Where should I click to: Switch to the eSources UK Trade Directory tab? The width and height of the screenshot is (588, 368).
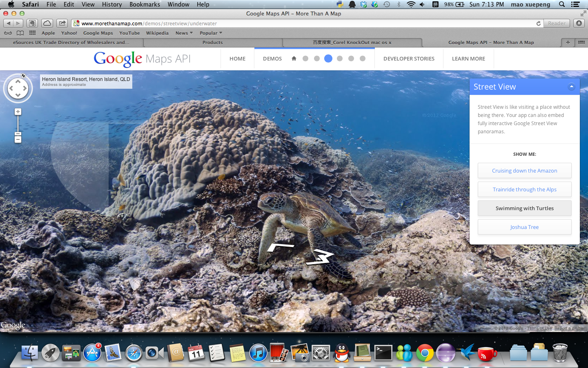click(71, 42)
